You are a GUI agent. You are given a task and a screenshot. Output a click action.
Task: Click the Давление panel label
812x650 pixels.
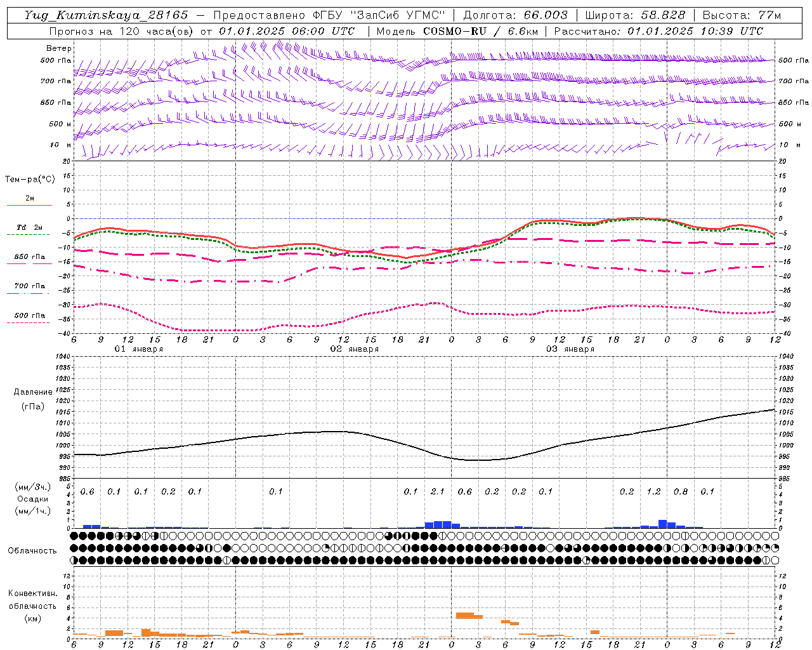point(33,392)
